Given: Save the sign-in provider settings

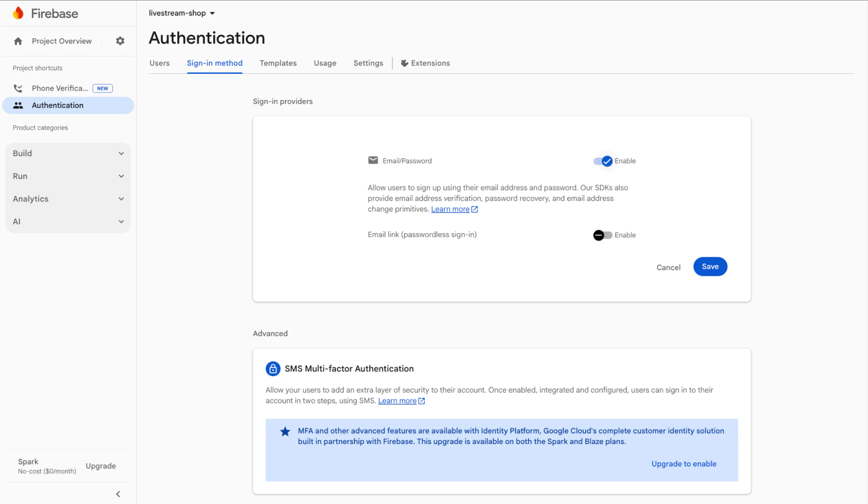Looking at the screenshot, I should [710, 267].
